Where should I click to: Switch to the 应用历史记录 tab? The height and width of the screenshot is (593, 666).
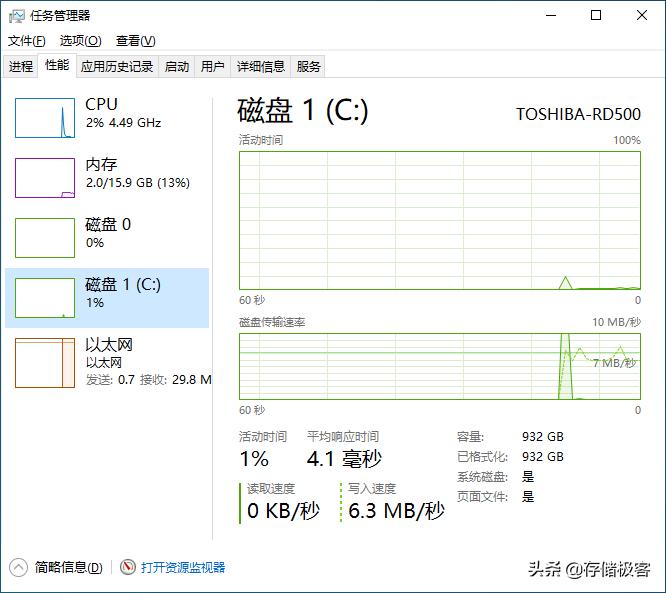click(117, 66)
